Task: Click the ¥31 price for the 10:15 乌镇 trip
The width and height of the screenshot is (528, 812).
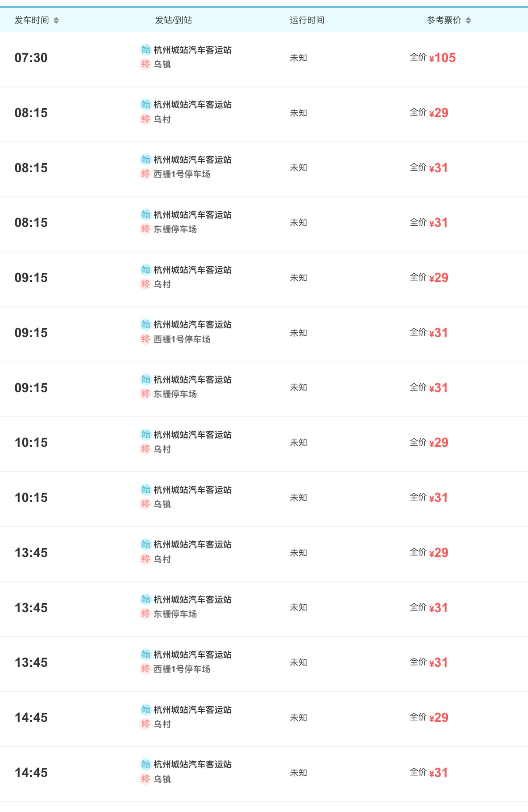Action: click(x=438, y=498)
